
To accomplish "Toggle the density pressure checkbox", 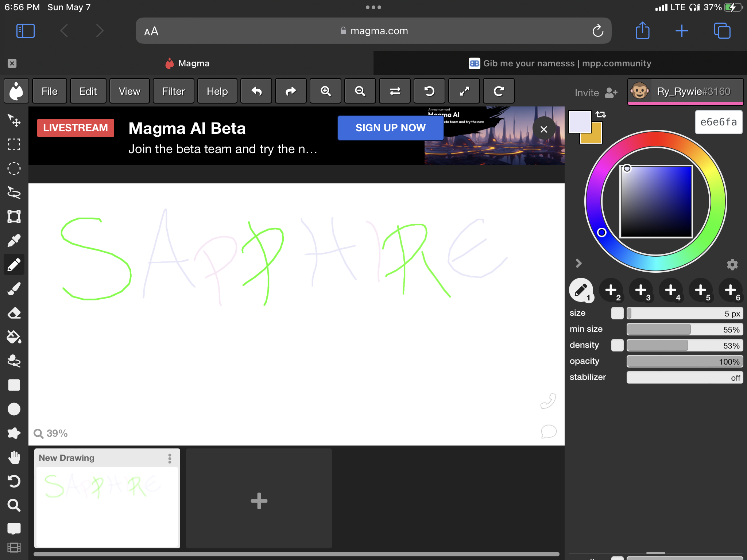I will click(x=617, y=345).
